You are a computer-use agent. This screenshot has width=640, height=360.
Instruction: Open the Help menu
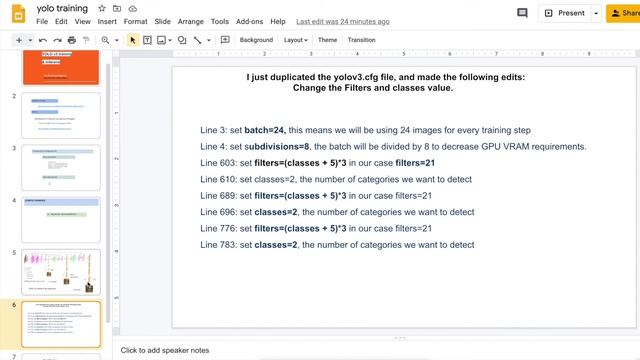pyautogui.click(x=278, y=22)
